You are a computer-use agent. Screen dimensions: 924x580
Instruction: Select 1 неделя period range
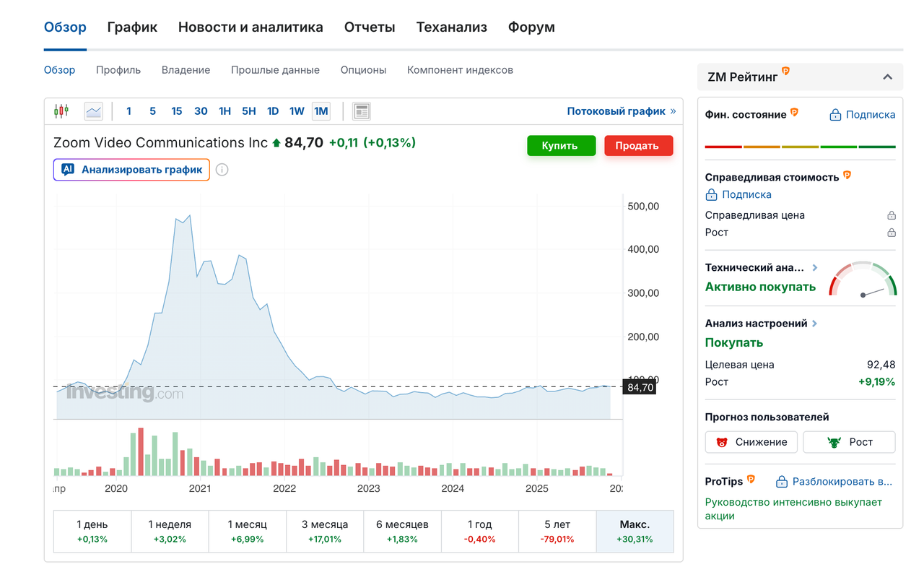(170, 532)
